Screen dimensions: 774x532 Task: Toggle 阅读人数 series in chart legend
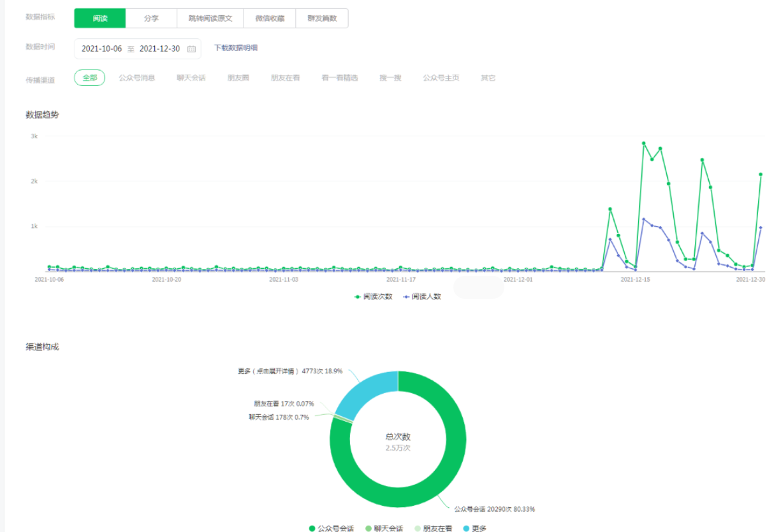tap(422, 297)
